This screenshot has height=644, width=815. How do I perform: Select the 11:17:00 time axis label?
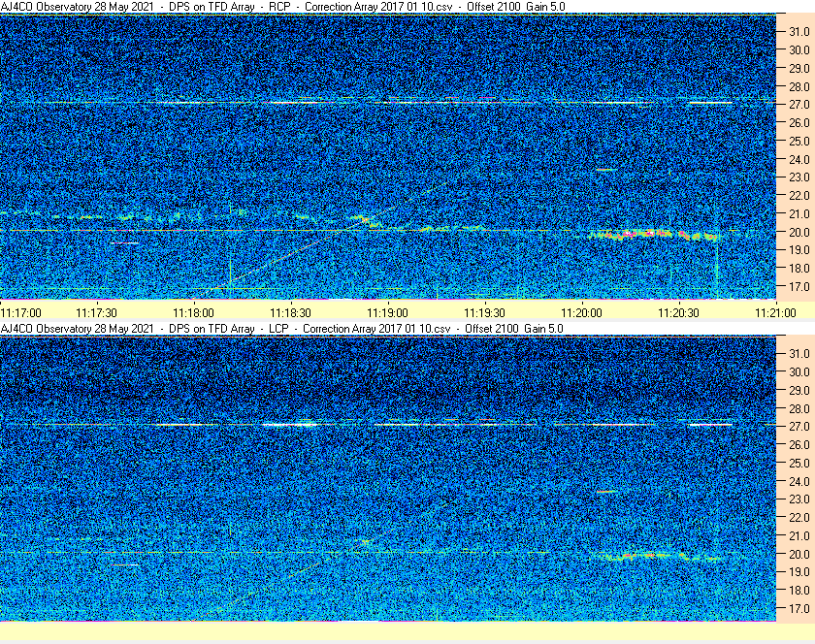(20, 313)
